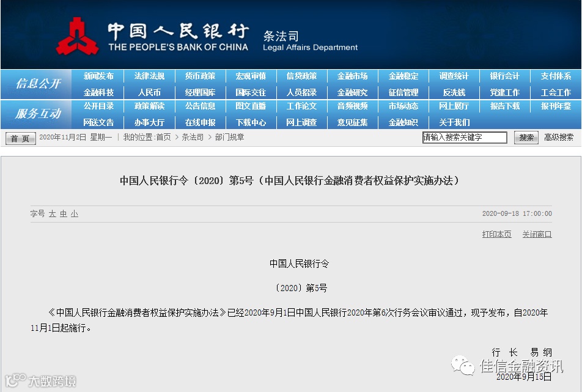Click 部门规章 breadcrumb link
The image size is (582, 392).
229,138
